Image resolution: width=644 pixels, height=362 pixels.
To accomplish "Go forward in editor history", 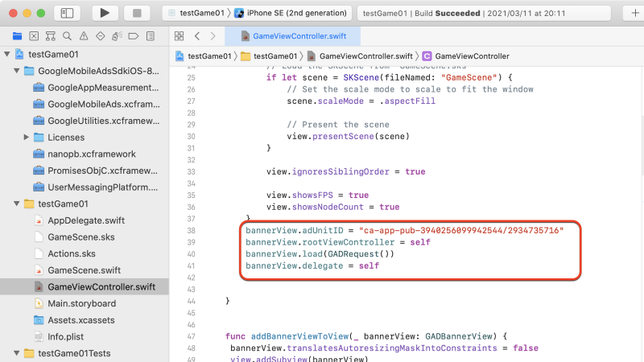I will (x=213, y=36).
